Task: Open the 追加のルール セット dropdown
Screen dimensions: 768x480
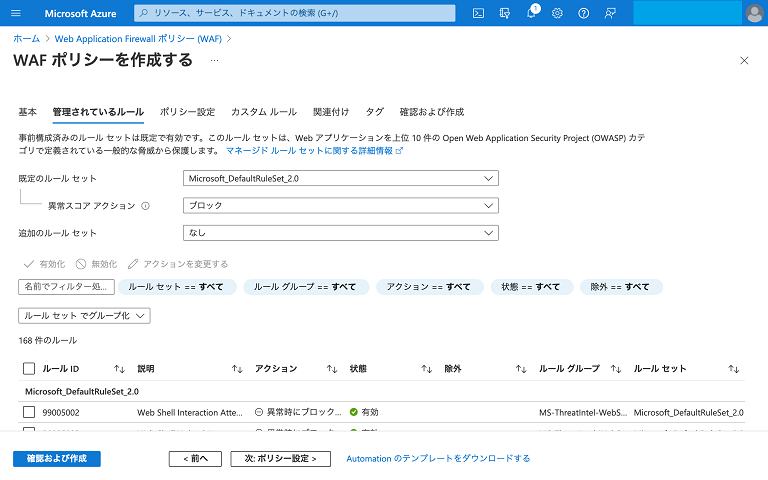Action: (340, 233)
